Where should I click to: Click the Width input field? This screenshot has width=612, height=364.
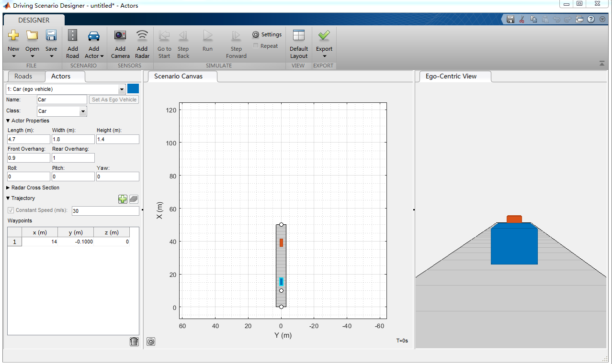[x=73, y=139]
